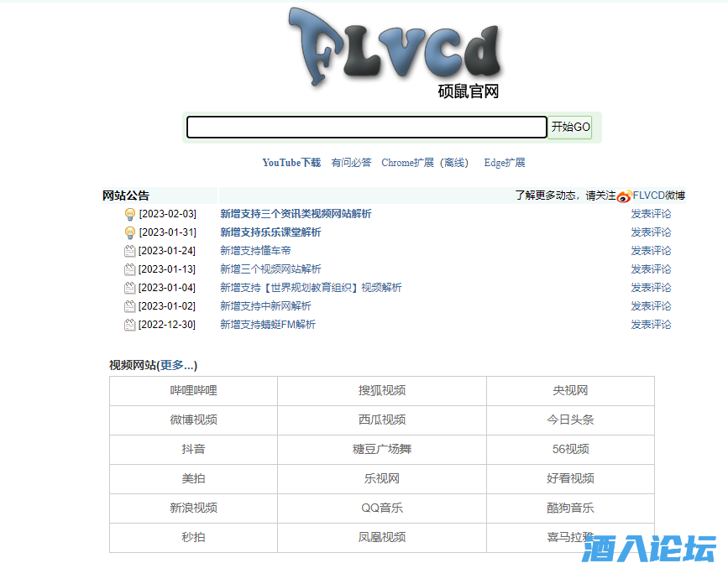Click the Weibo icon beside FLVCD微博
728x584 pixels.
pos(625,196)
